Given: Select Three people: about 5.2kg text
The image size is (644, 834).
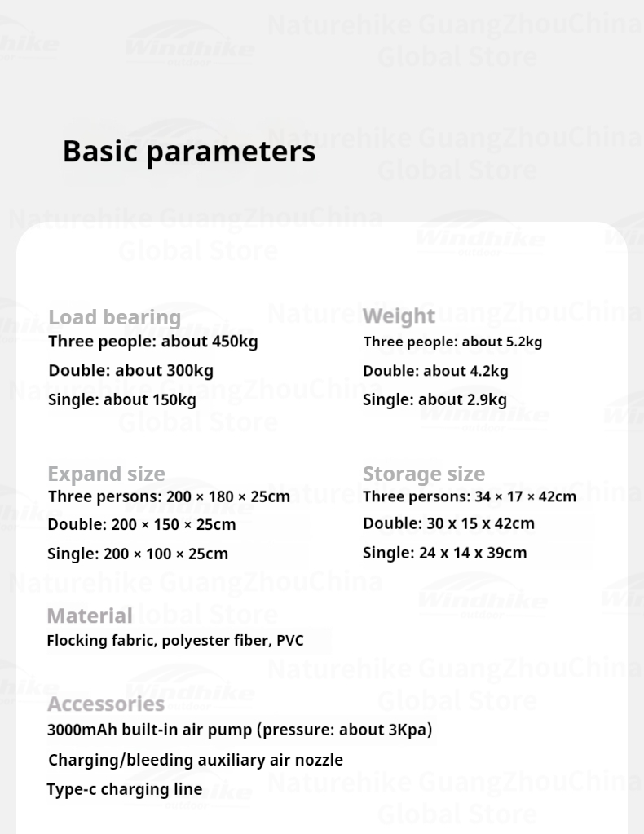Looking at the screenshot, I should coord(452,342).
